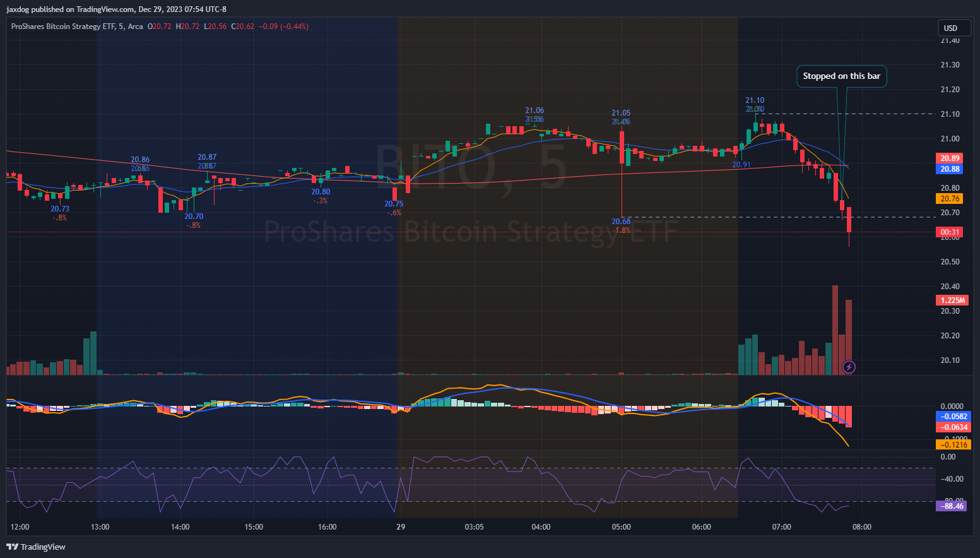Click the 20.68 swing low label

point(621,222)
